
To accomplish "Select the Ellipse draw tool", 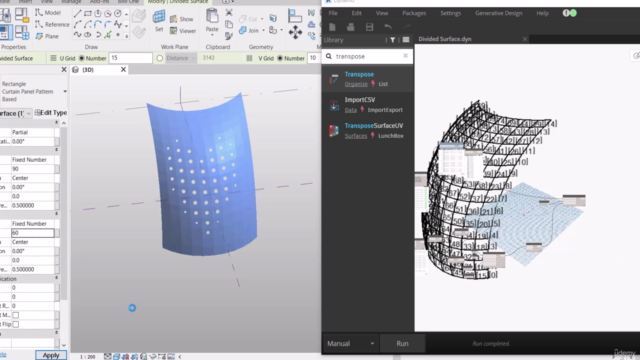I will [x=87, y=35].
